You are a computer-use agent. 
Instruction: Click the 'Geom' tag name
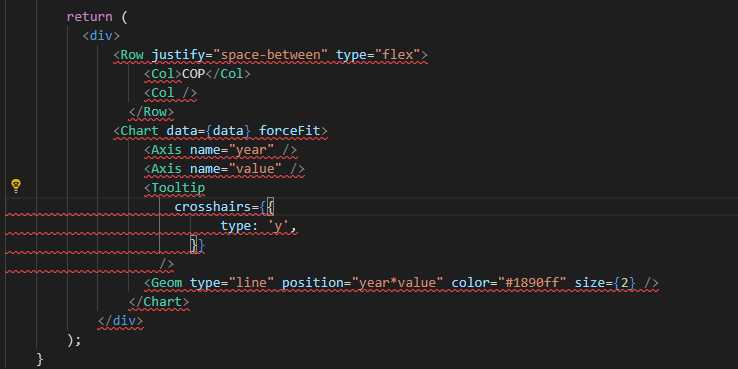(x=167, y=283)
